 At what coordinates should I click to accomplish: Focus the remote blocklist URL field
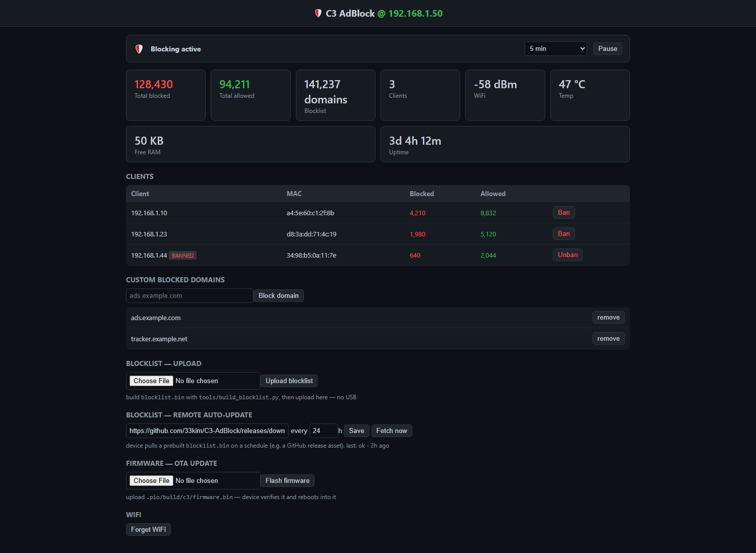pyautogui.click(x=207, y=431)
